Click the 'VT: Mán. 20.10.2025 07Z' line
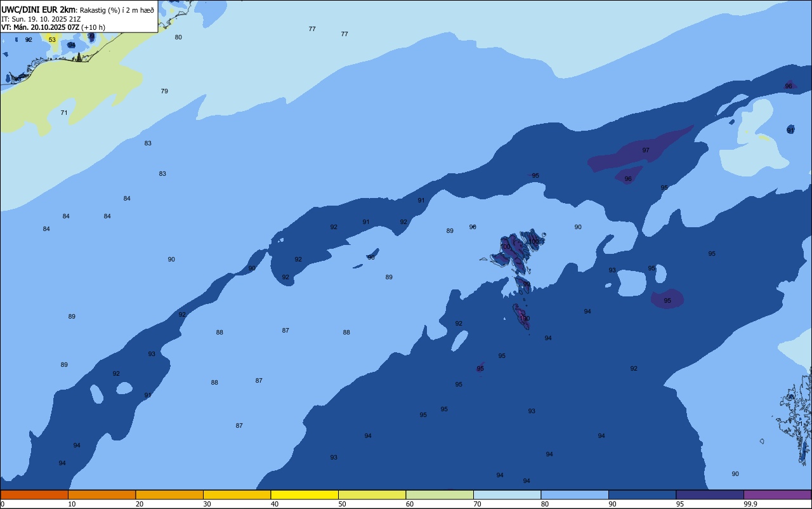The width and height of the screenshot is (812, 509). coord(40,27)
